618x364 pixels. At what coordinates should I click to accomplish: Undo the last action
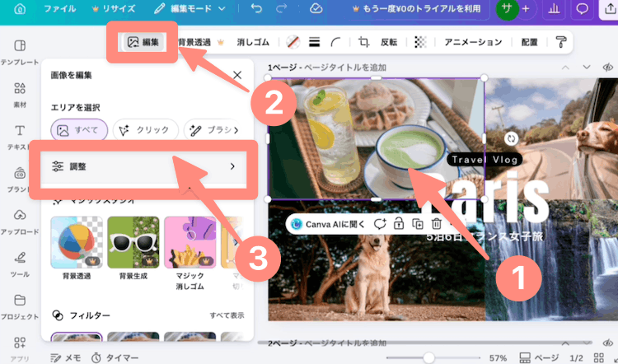(x=256, y=8)
